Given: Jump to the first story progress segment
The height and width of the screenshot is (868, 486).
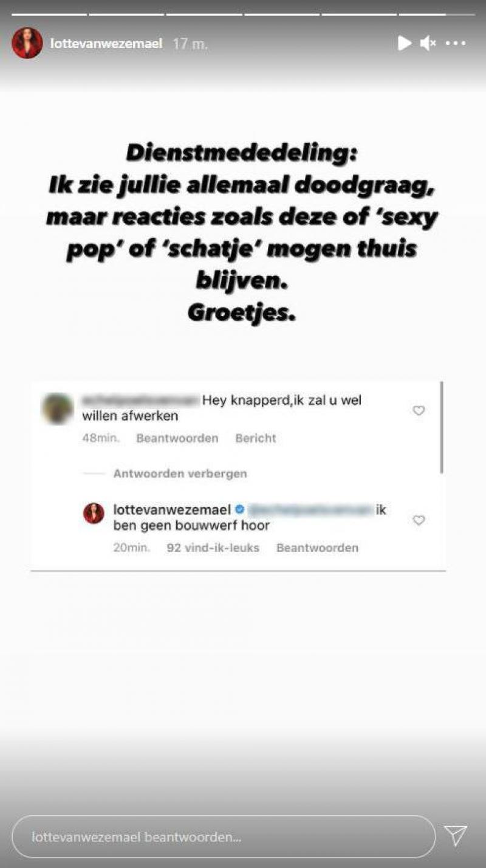Looking at the screenshot, I should click(x=49, y=13).
